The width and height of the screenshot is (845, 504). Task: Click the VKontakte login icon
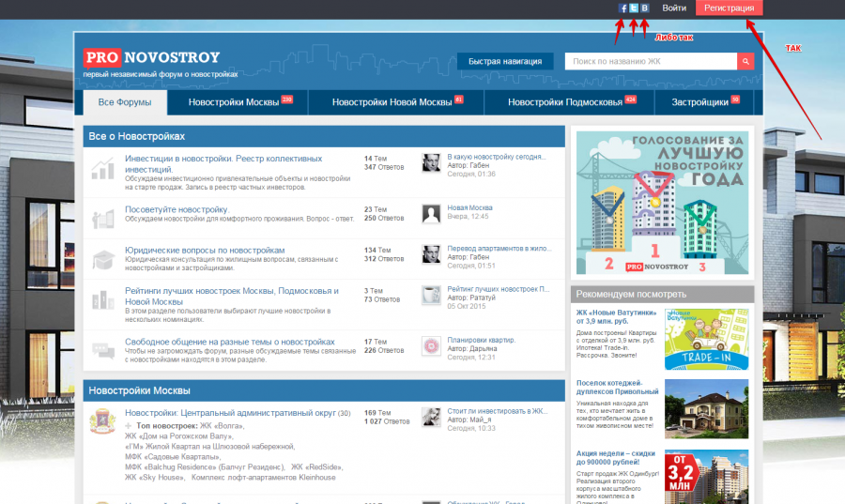(644, 8)
